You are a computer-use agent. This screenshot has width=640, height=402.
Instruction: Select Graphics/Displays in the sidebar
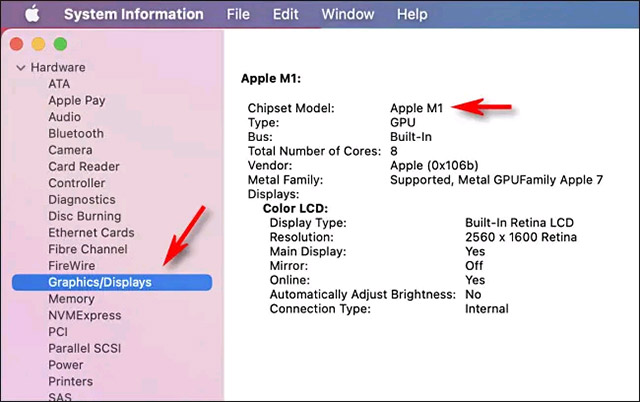point(112,282)
